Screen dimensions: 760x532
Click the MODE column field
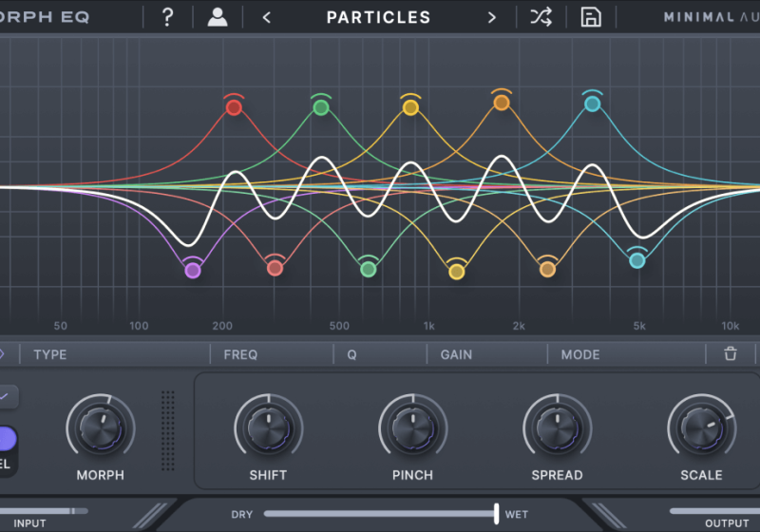pyautogui.click(x=626, y=354)
